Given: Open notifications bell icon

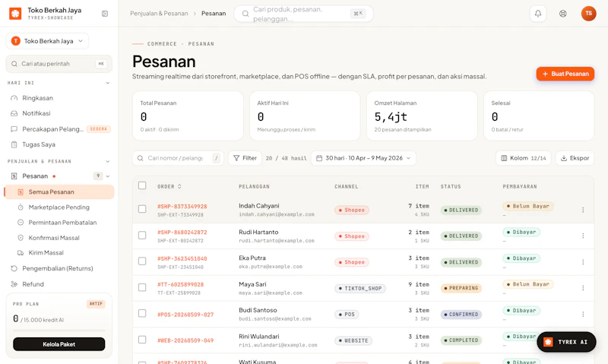Looking at the screenshot, I should pyautogui.click(x=538, y=14).
